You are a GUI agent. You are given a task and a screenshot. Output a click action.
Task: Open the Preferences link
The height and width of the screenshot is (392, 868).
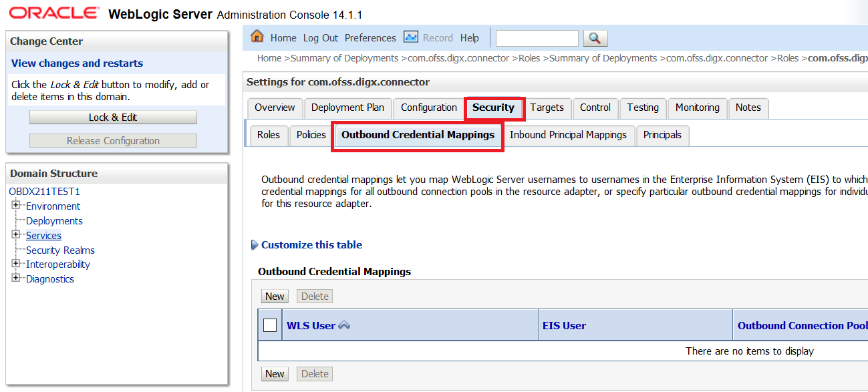pyautogui.click(x=370, y=38)
